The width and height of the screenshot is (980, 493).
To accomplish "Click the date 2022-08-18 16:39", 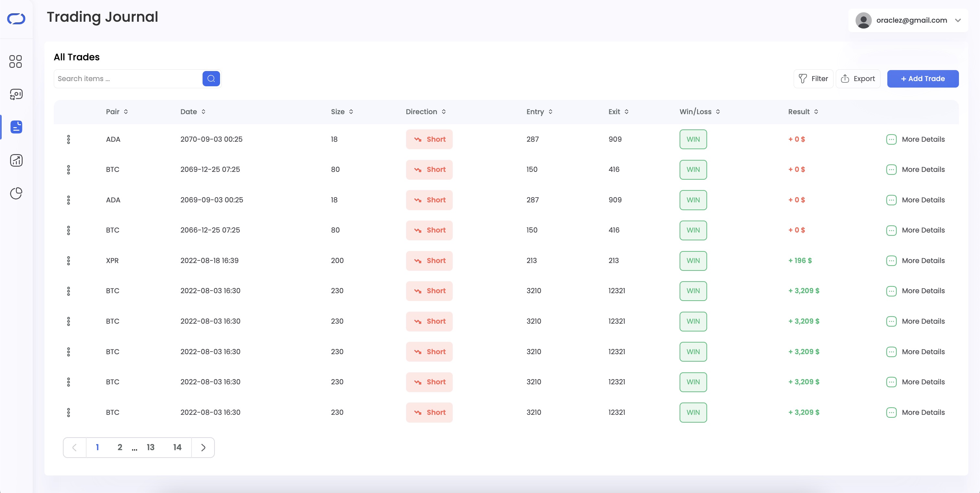I will 209,261.
